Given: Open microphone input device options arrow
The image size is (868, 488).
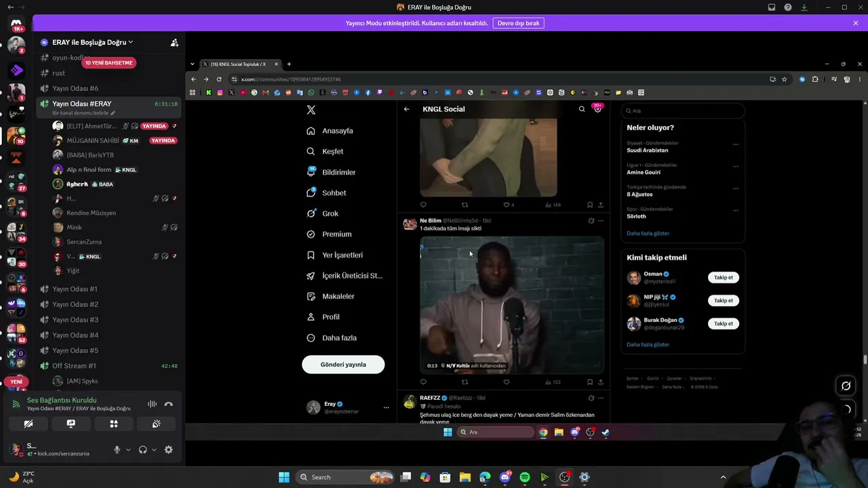Looking at the screenshot, I should [127, 449].
